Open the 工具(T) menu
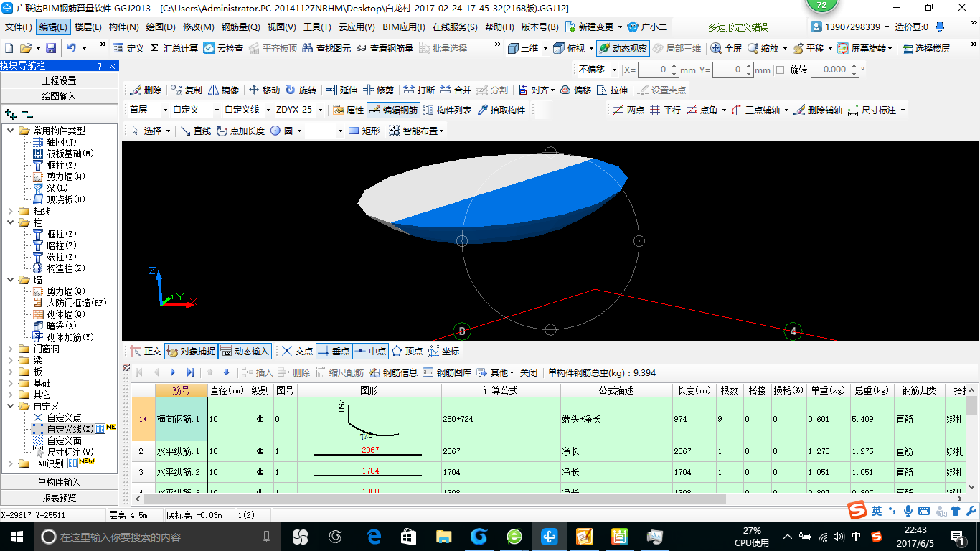Viewport: 980px width, 551px height. (x=317, y=27)
